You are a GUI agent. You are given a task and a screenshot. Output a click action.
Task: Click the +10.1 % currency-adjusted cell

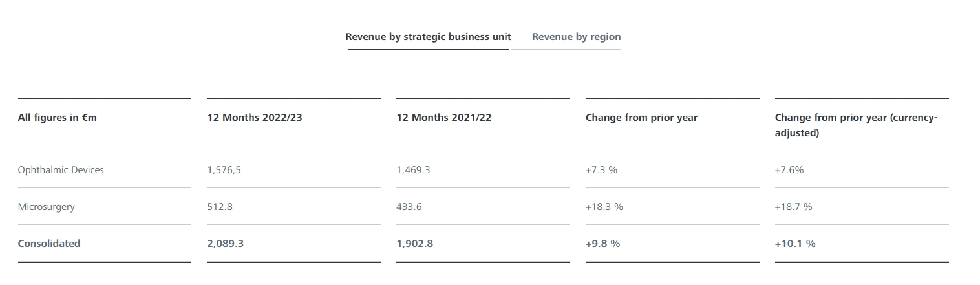click(794, 244)
